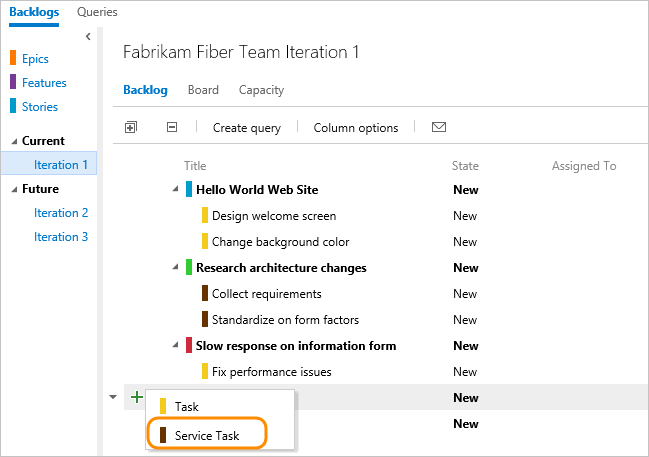The height and width of the screenshot is (457, 649).
Task: Click the email envelope icon
Action: point(438,128)
